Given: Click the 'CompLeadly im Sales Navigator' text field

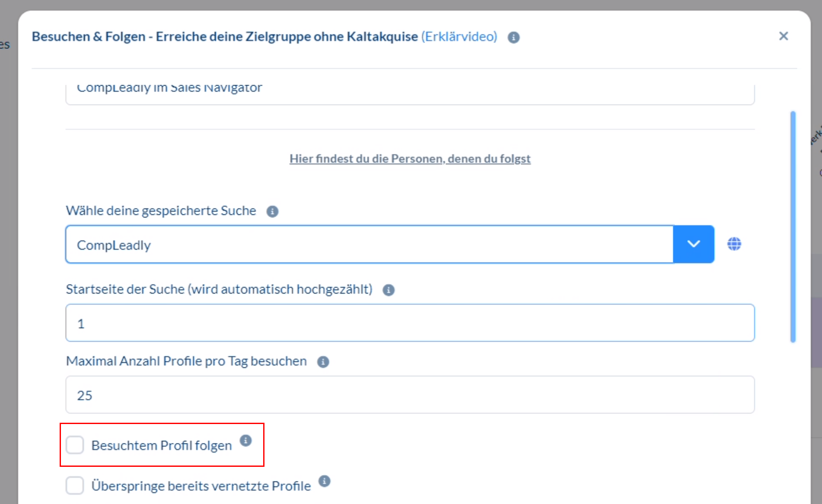Looking at the screenshot, I should 410,91.
